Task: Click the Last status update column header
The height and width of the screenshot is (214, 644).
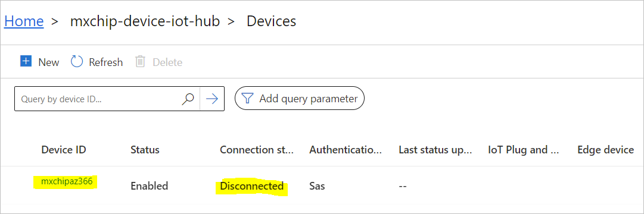Action: tap(435, 150)
